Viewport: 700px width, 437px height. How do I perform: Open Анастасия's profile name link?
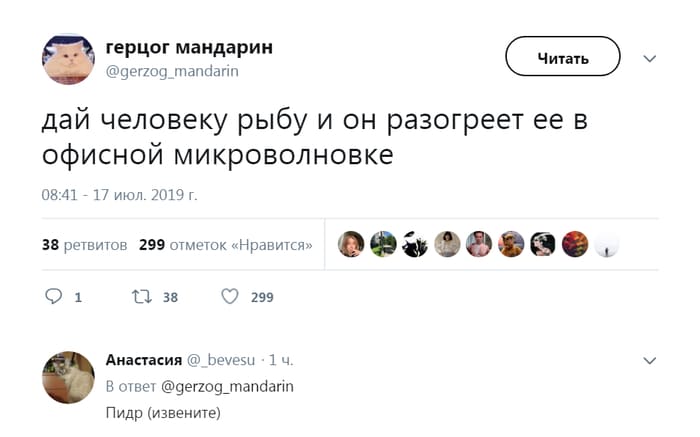143,360
